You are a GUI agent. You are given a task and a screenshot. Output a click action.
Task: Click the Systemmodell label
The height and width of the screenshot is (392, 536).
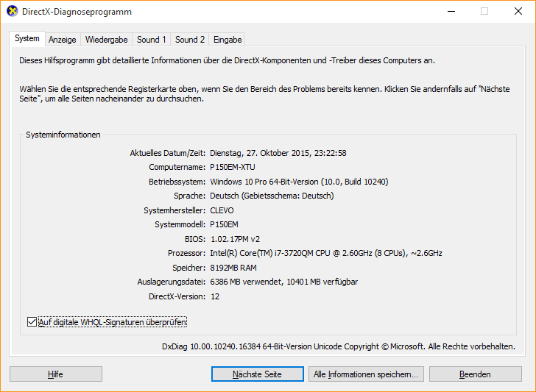[x=180, y=225]
